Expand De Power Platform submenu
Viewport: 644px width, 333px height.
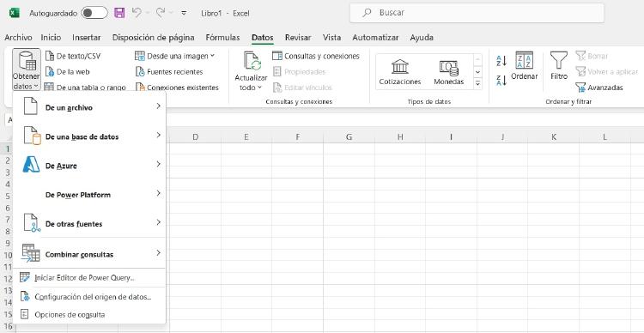89,195
